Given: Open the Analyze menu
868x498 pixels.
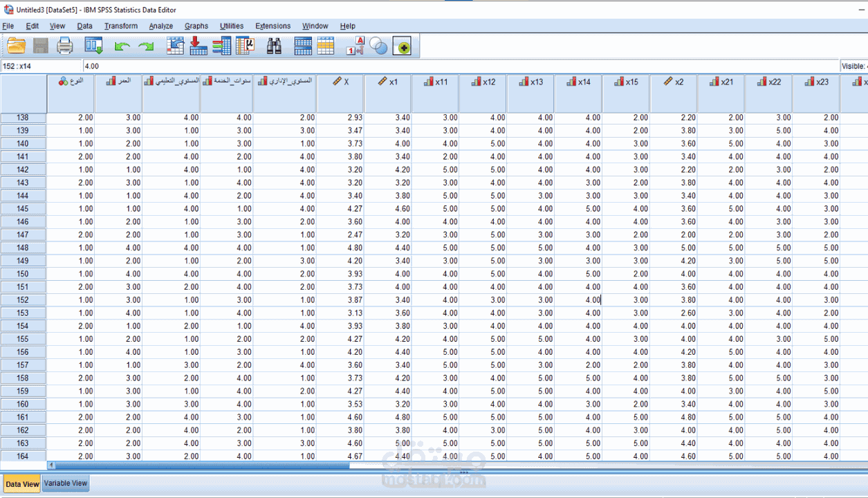Looking at the screenshot, I should 160,26.
